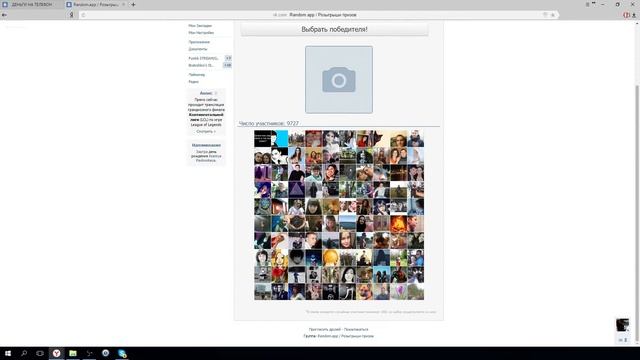The height and width of the screenshot is (360, 640).
Task: Open Task View on the taskbar
Action: (40, 353)
